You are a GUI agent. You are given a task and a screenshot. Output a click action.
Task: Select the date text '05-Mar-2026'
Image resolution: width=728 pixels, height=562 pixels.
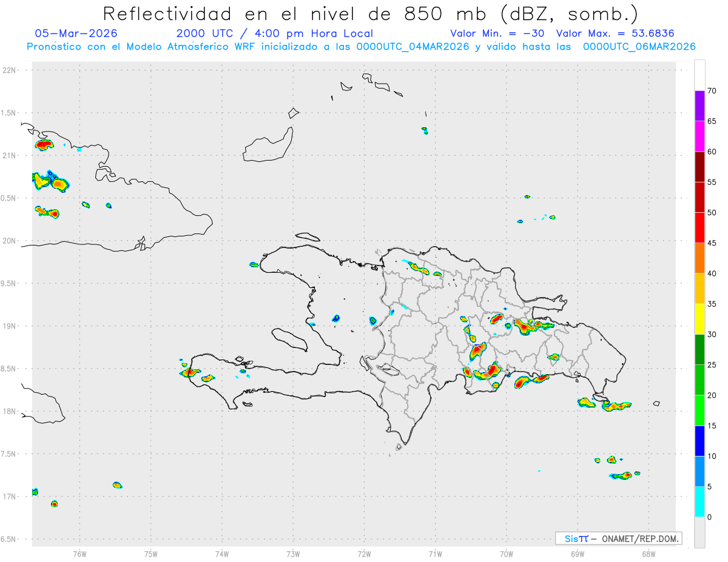(x=76, y=33)
